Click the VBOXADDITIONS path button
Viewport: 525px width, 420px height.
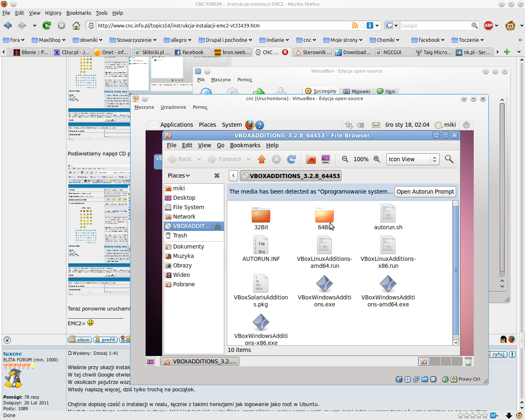coord(291,176)
